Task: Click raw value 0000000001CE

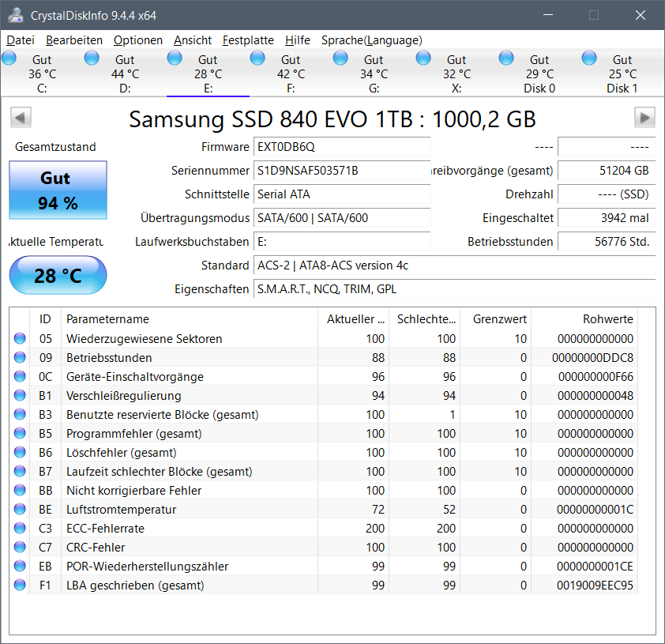Action: coord(595,566)
